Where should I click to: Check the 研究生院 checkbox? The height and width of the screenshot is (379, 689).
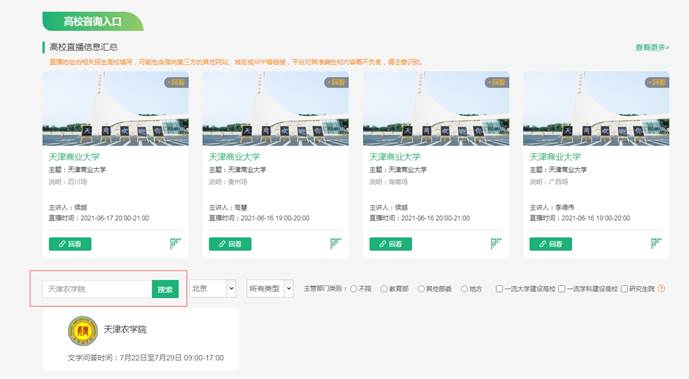pyautogui.click(x=624, y=289)
